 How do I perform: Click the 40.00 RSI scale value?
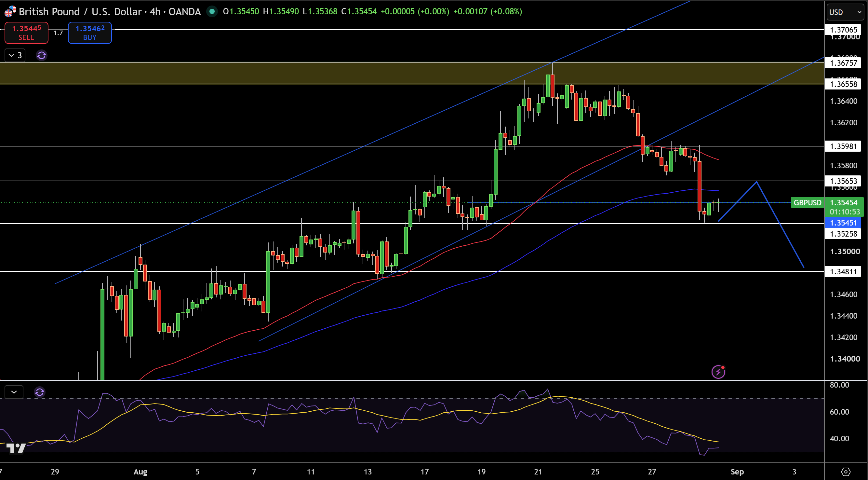click(839, 438)
